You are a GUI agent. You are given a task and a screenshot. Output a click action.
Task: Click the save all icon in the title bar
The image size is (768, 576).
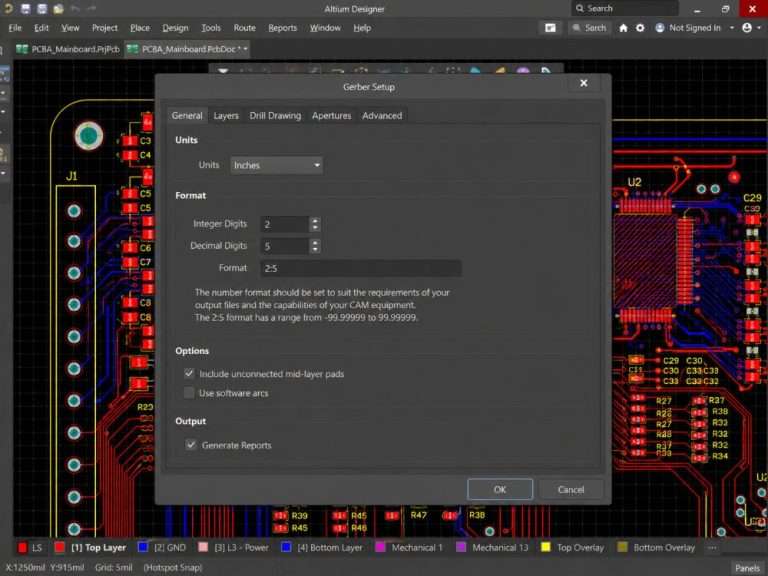click(x=42, y=8)
